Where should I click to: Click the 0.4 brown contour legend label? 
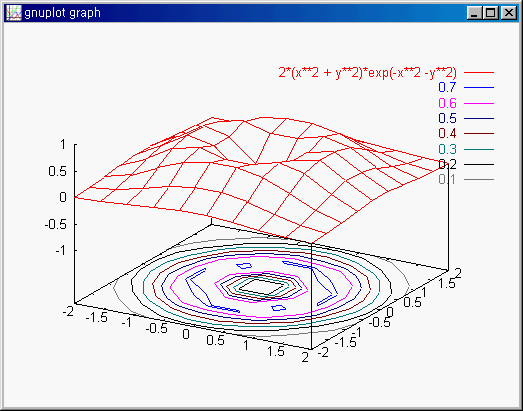pos(447,133)
